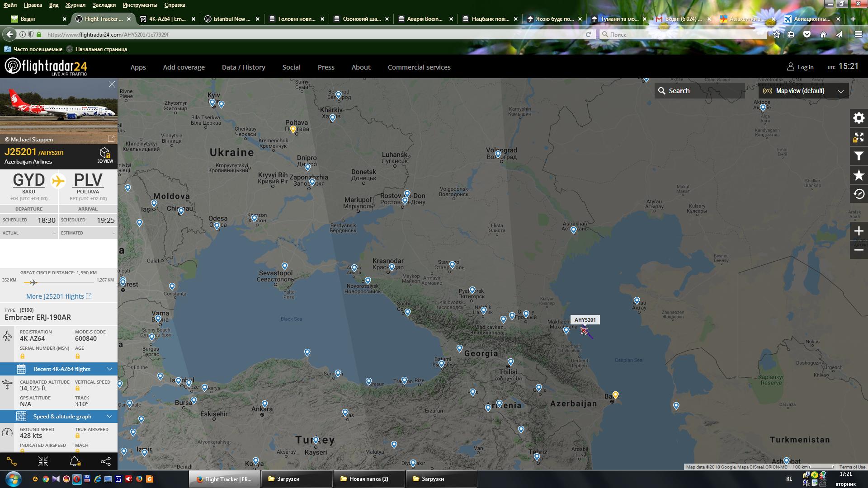The height and width of the screenshot is (488, 868).
Task: Open the Data / History menu
Action: coord(243,67)
